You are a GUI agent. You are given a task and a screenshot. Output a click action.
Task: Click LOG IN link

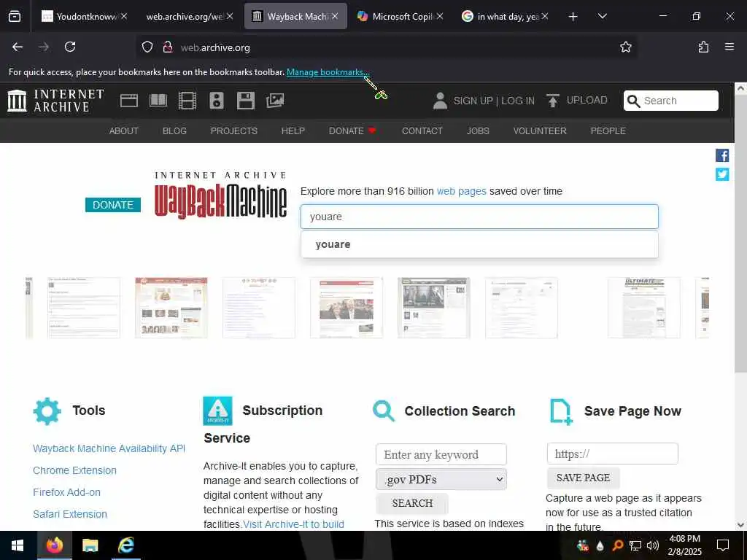click(518, 101)
